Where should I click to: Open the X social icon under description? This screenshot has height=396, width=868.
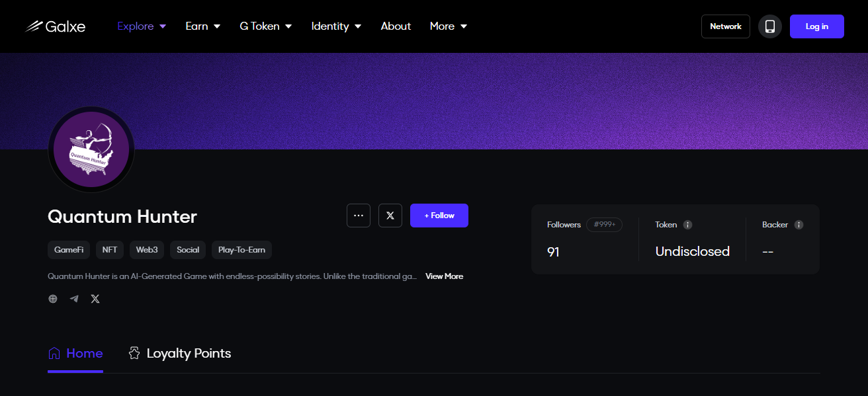tap(95, 299)
